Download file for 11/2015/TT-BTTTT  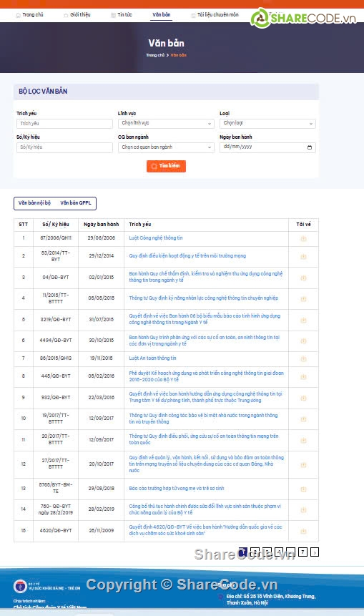(303, 298)
